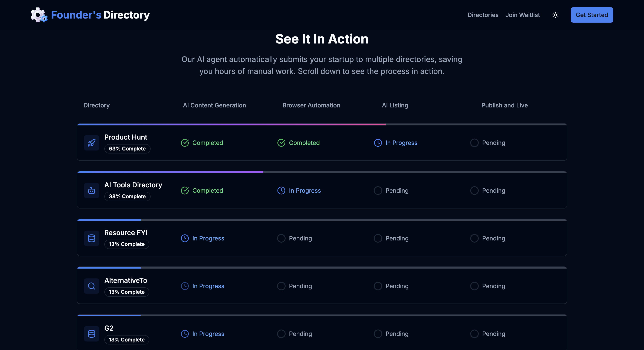Click G2 AI Listing pending circle
The width and height of the screenshot is (644, 350).
378,334
